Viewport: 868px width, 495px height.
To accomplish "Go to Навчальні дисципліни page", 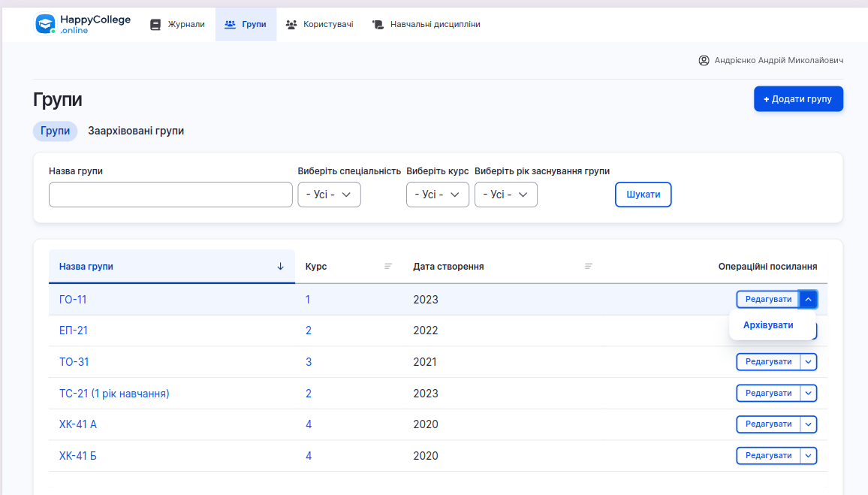I will click(x=426, y=24).
